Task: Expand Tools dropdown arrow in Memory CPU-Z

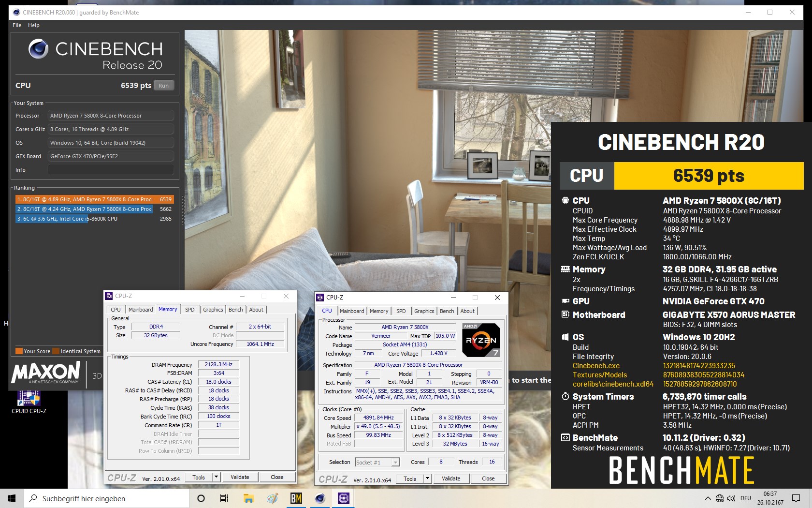Action: coord(217,477)
